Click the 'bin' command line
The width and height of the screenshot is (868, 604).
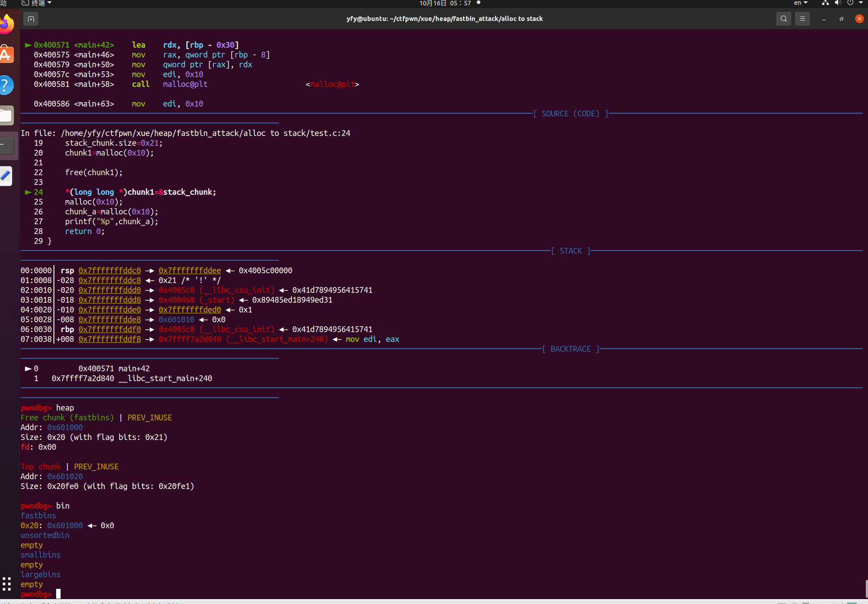(45, 506)
